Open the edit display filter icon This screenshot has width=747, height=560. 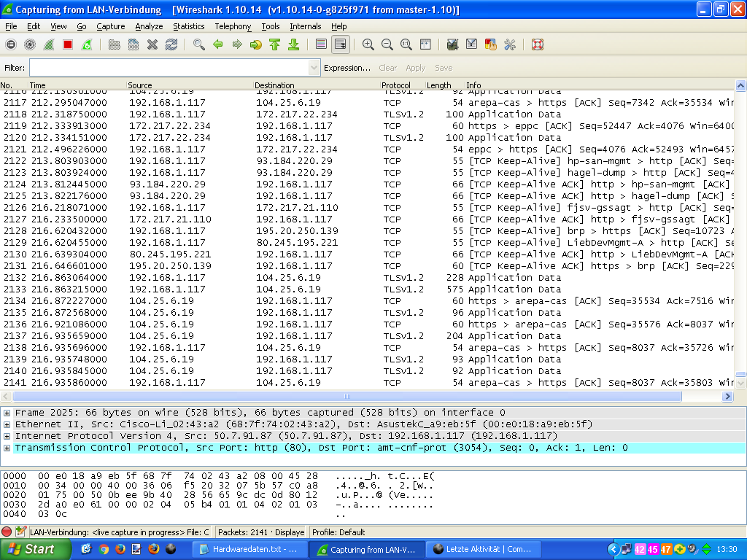coord(472,44)
